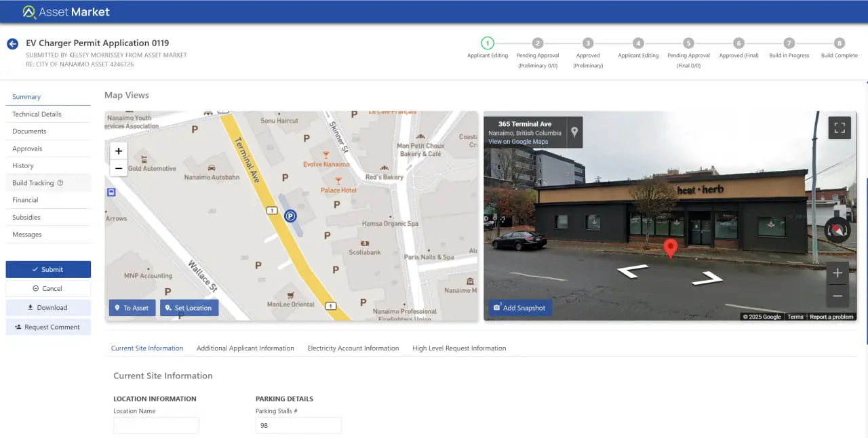This screenshot has width=868, height=438.
Task: Click the MNP Accounting map label
Action: tap(148, 276)
